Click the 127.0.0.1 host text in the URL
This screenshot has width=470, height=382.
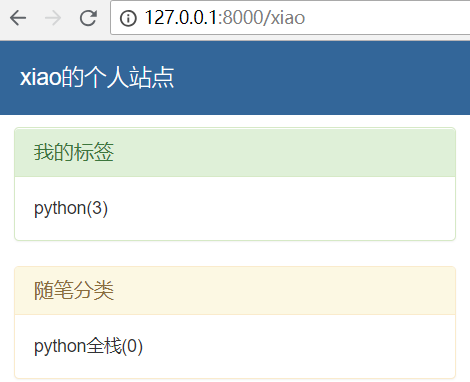point(181,17)
